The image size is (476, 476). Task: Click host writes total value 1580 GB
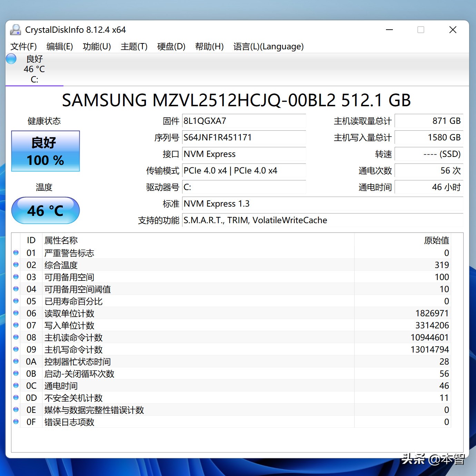tap(429, 138)
